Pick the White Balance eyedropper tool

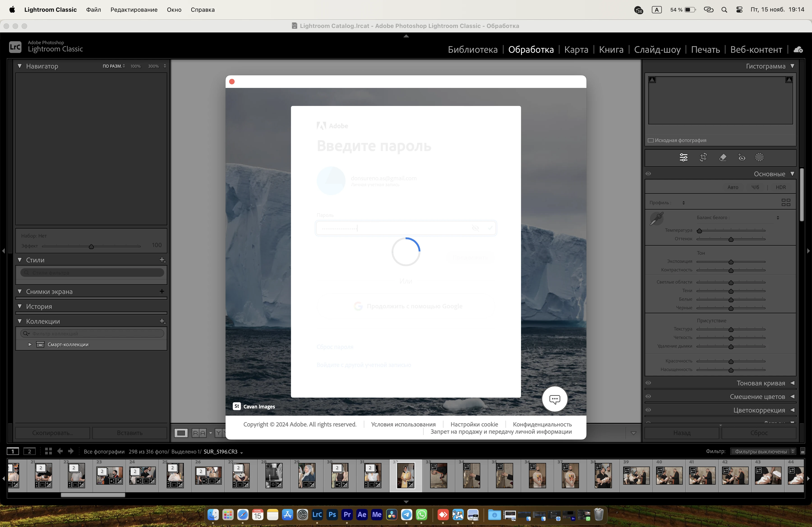[x=656, y=218]
